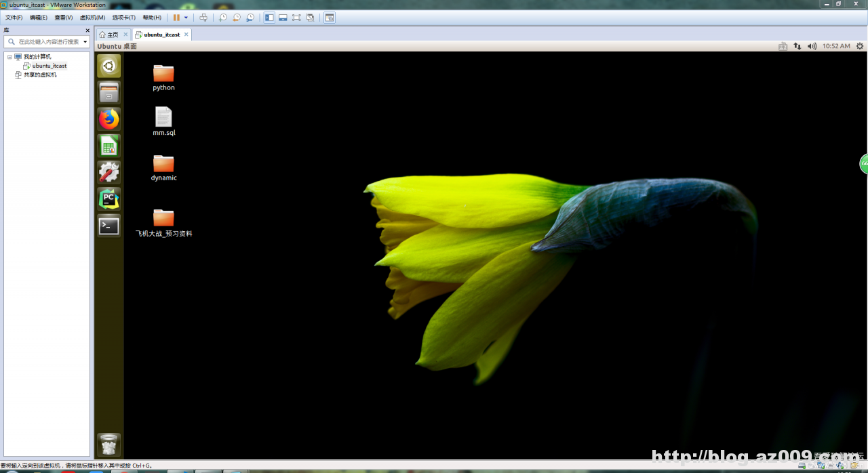Viewport: 868px width, 473px height.
Task: Click the Ubuntu sound volume indicator
Action: (x=812, y=46)
